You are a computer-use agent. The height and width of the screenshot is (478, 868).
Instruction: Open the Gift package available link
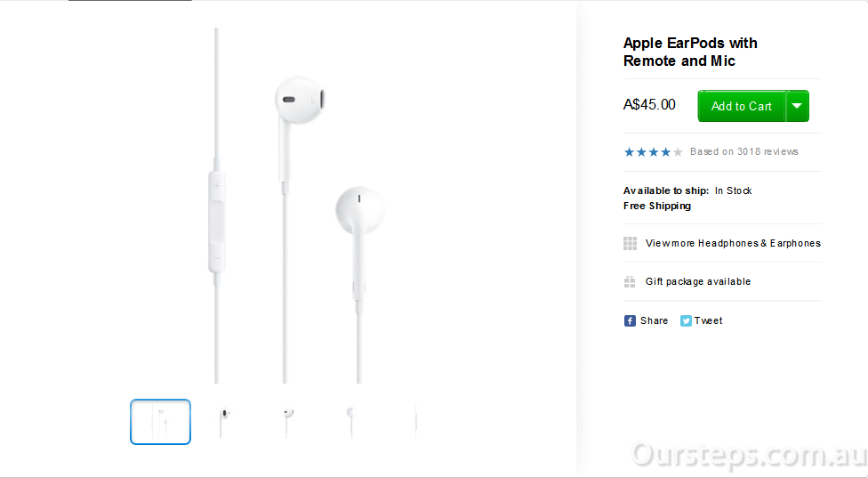[698, 281]
